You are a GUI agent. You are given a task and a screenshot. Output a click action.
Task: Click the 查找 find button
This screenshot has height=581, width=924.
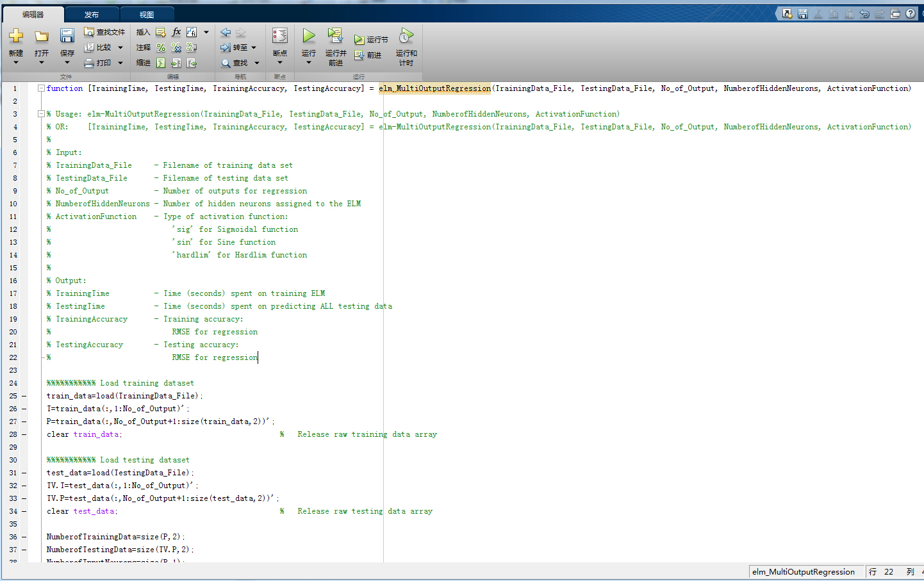tap(235, 63)
